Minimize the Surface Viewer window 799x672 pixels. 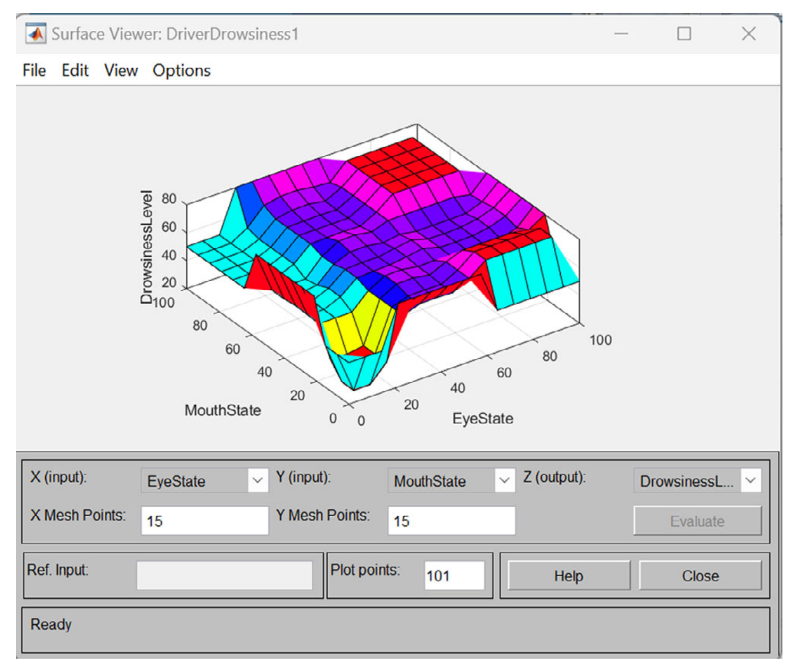[621, 34]
